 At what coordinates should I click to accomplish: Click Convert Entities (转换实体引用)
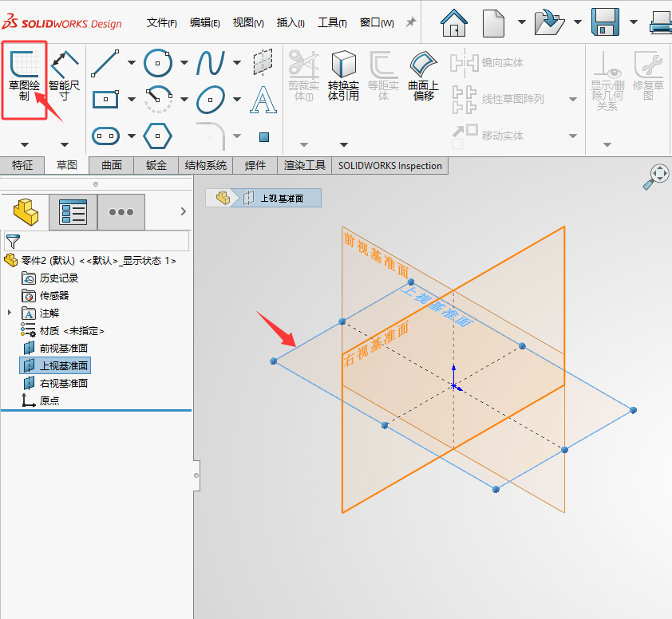point(343,76)
